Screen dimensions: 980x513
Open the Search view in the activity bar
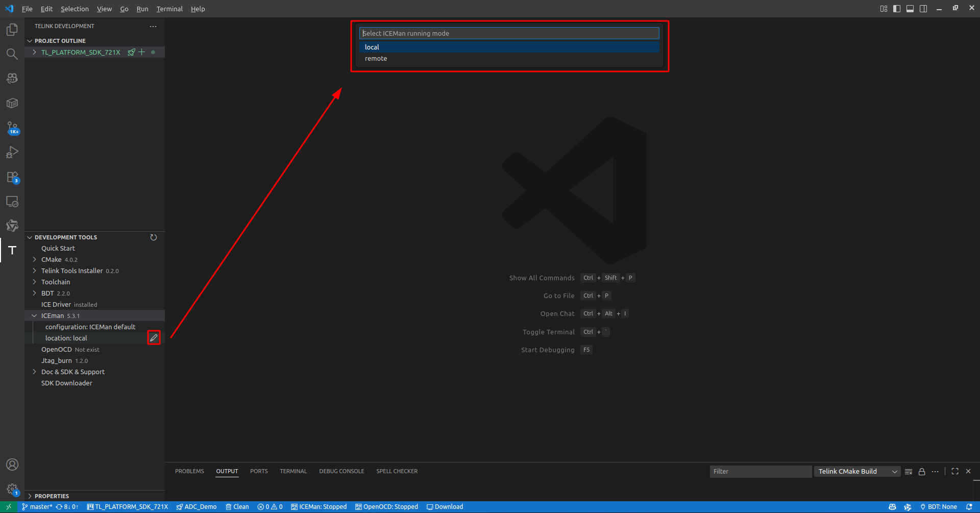(12, 54)
